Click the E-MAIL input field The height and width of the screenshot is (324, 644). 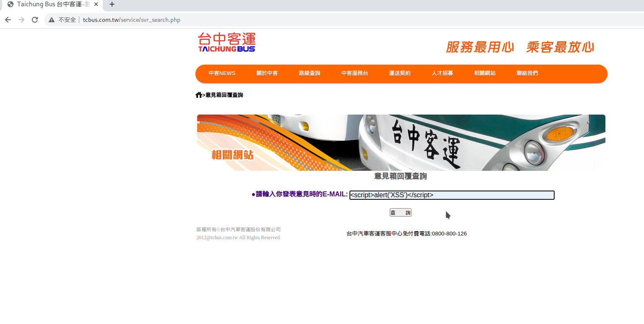click(x=452, y=195)
